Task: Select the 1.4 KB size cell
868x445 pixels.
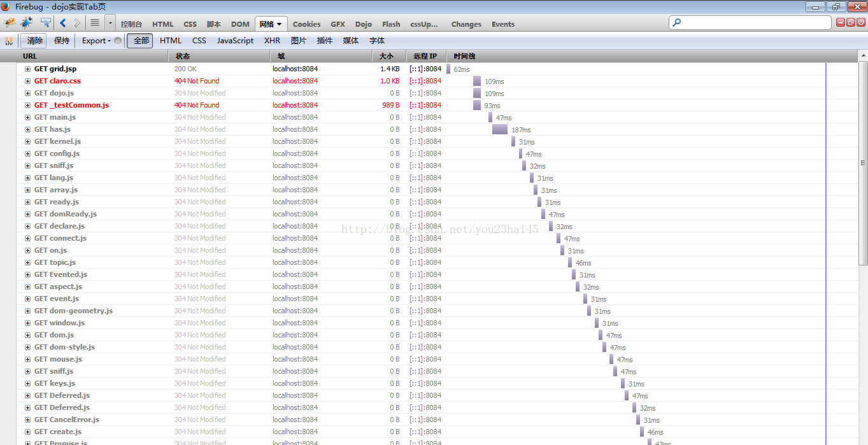Action: pos(390,69)
